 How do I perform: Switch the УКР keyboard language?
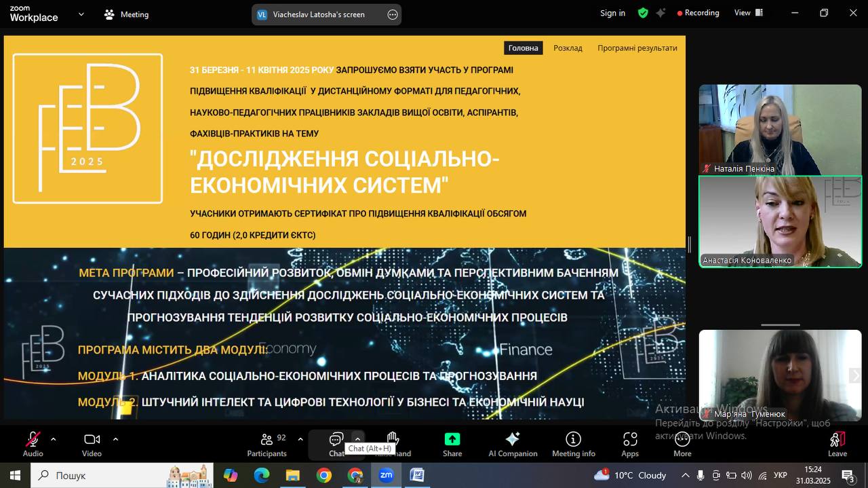click(781, 475)
